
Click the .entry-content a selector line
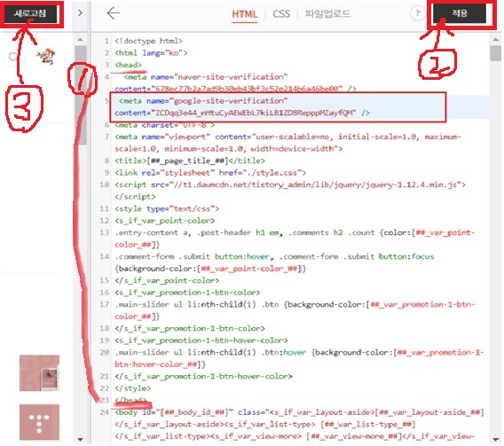pyautogui.click(x=295, y=239)
